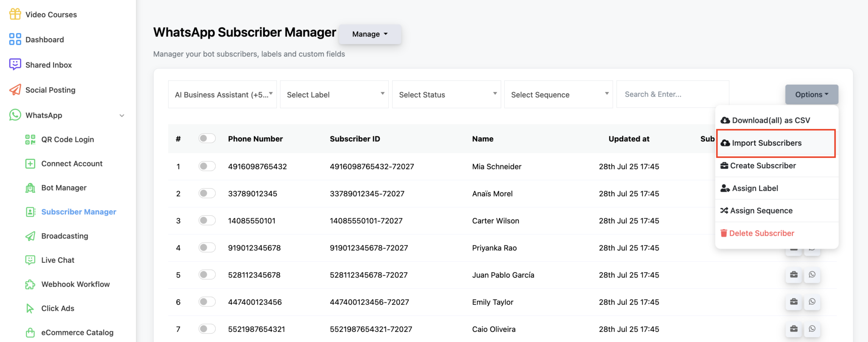Click briefcase icon in Juan Pablo García row
Image resolution: width=868 pixels, height=342 pixels.
[x=794, y=275]
